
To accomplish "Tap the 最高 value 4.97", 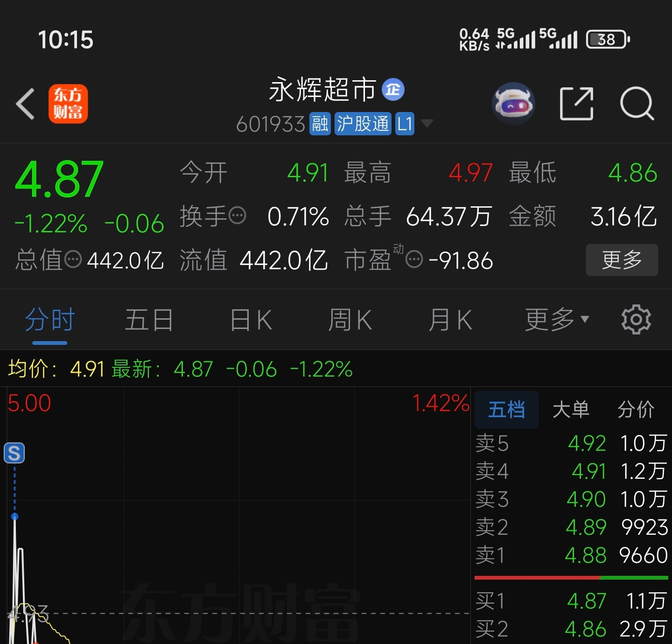I will 471,173.
